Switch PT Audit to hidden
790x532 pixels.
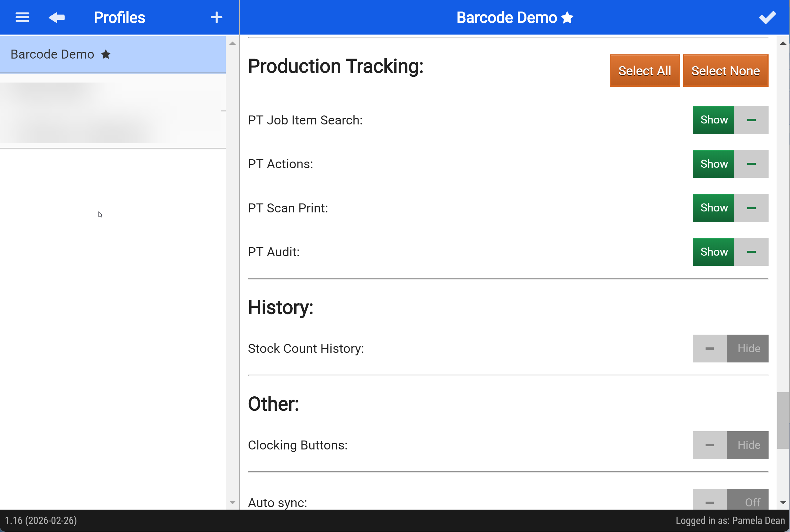coord(730,252)
